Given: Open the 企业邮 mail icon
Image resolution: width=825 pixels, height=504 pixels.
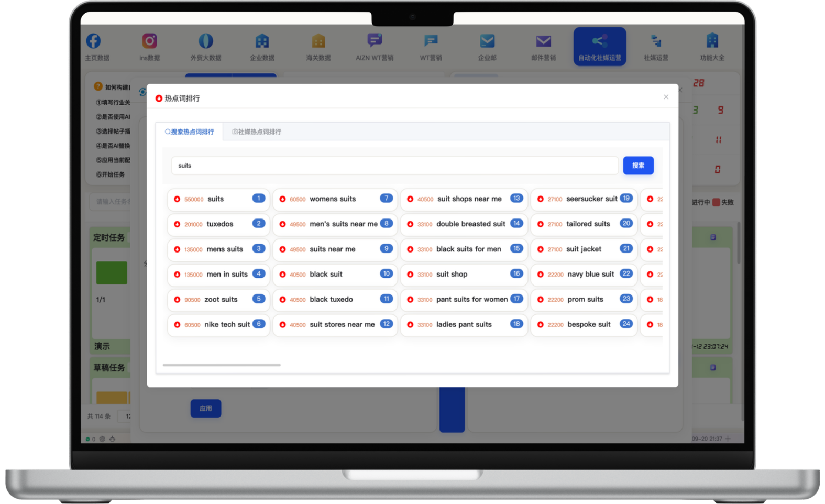Looking at the screenshot, I should pyautogui.click(x=487, y=41).
